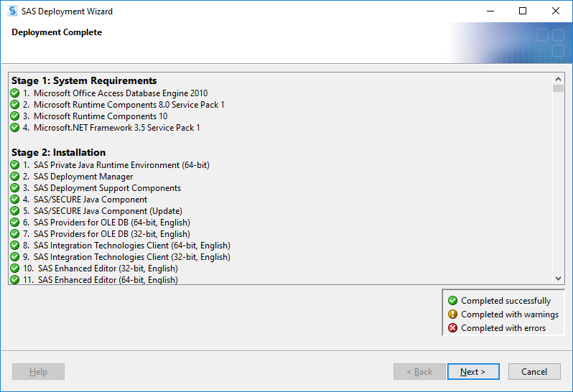573x392 pixels.
Task: Click the Help button
Action: [x=38, y=372]
